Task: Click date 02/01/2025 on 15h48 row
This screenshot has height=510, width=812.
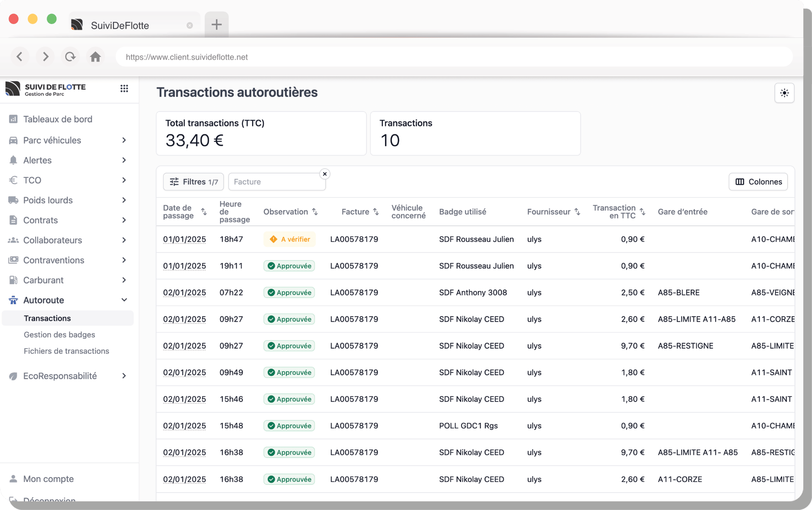Action: (184, 426)
